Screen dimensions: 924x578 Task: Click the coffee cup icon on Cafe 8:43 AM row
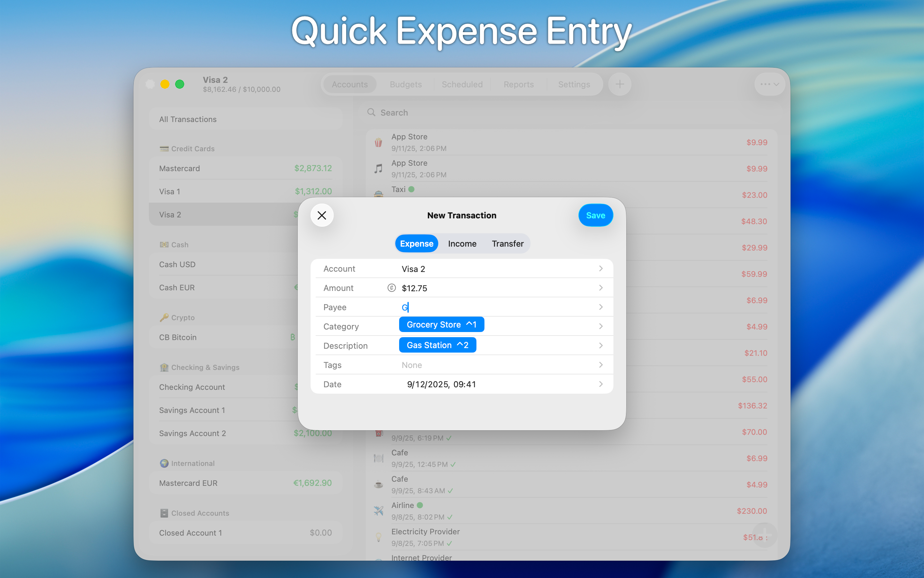point(378,484)
